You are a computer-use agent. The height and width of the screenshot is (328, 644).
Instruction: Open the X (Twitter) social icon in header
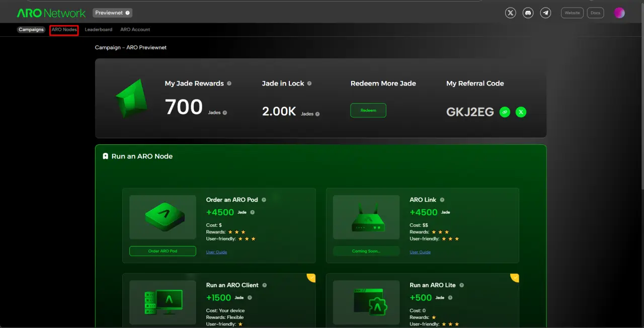click(511, 13)
